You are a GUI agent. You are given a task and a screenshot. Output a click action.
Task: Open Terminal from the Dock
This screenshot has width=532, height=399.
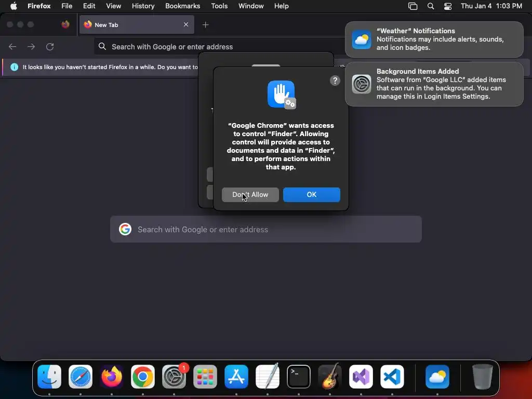pyautogui.click(x=299, y=377)
